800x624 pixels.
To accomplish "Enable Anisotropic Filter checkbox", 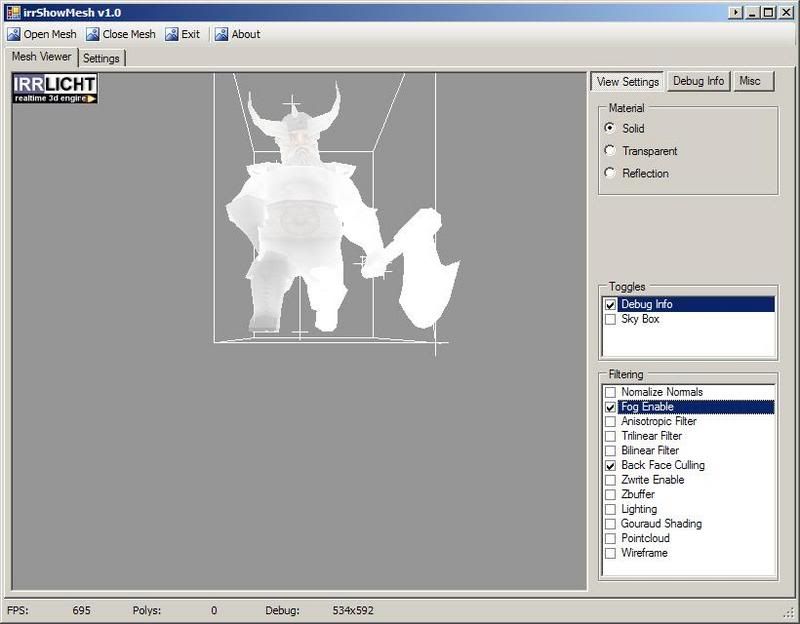I will [610, 421].
